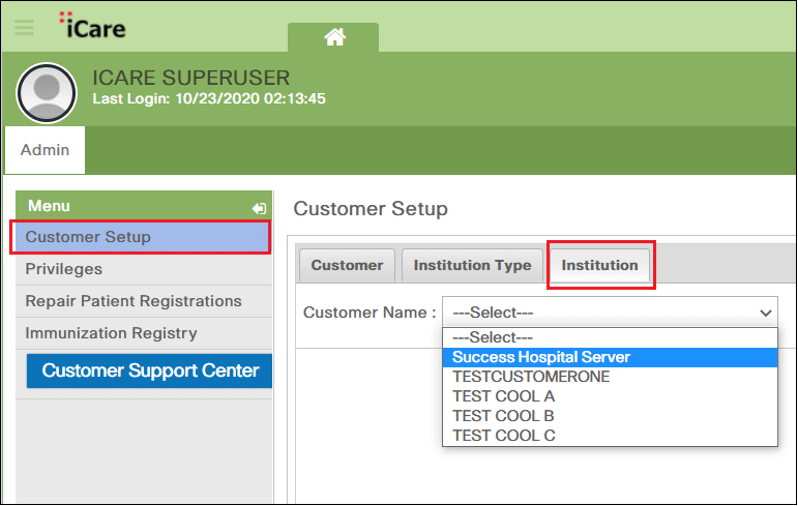
Task: Pick TEST COOL C option
Action: click(x=503, y=435)
